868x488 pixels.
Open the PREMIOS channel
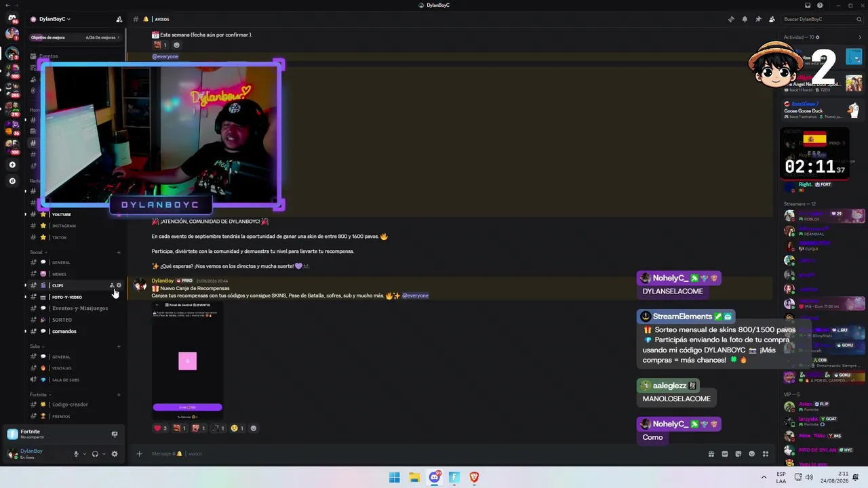coord(75,416)
